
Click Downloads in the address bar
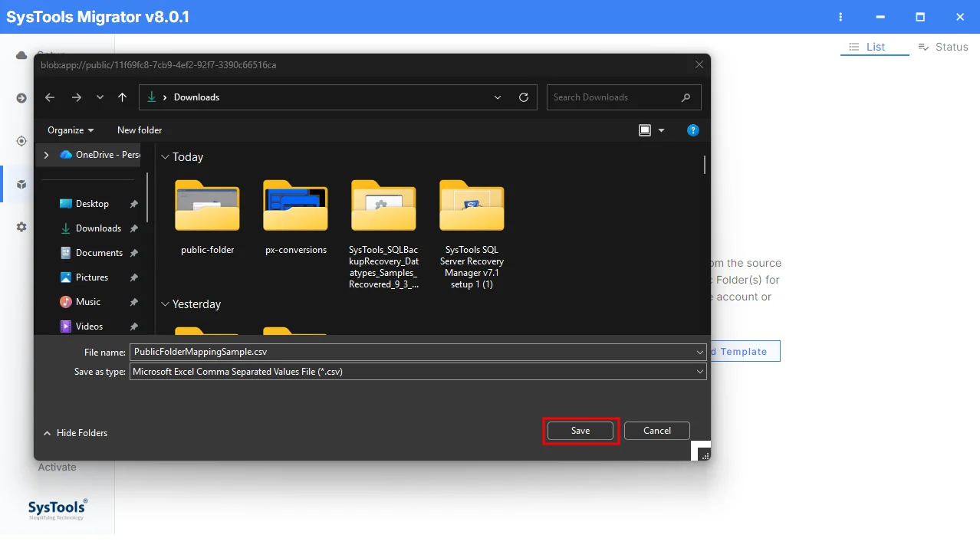coord(196,97)
